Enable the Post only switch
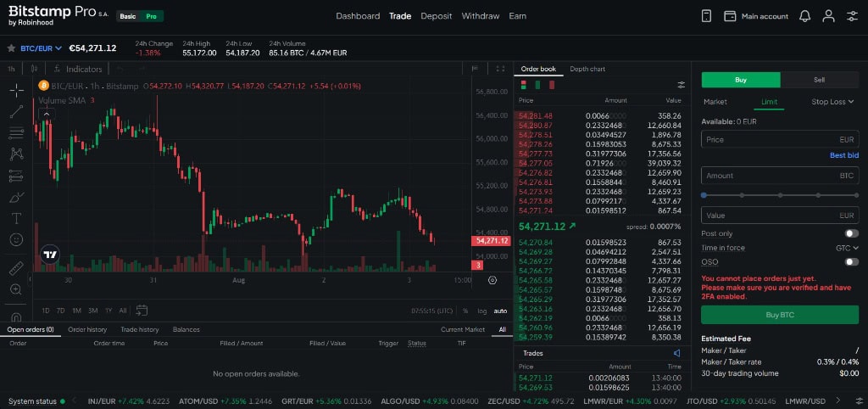Viewport: 868px width, 409px height. pos(851,233)
